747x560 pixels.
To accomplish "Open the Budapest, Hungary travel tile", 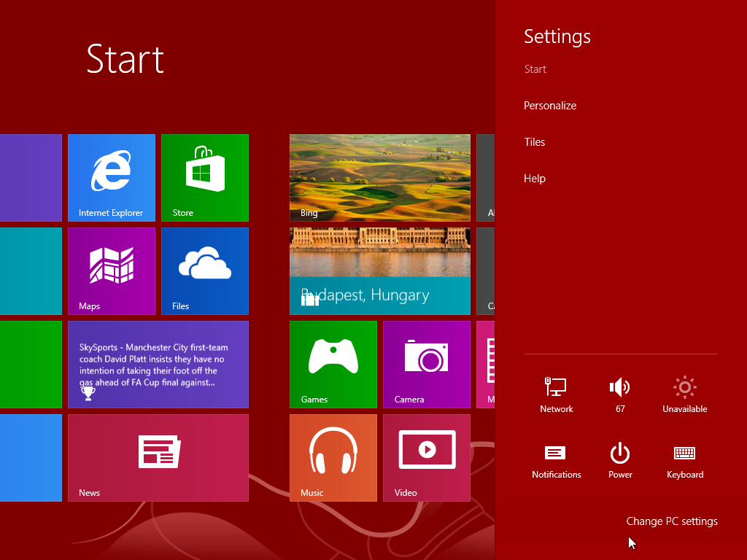I will 379,271.
